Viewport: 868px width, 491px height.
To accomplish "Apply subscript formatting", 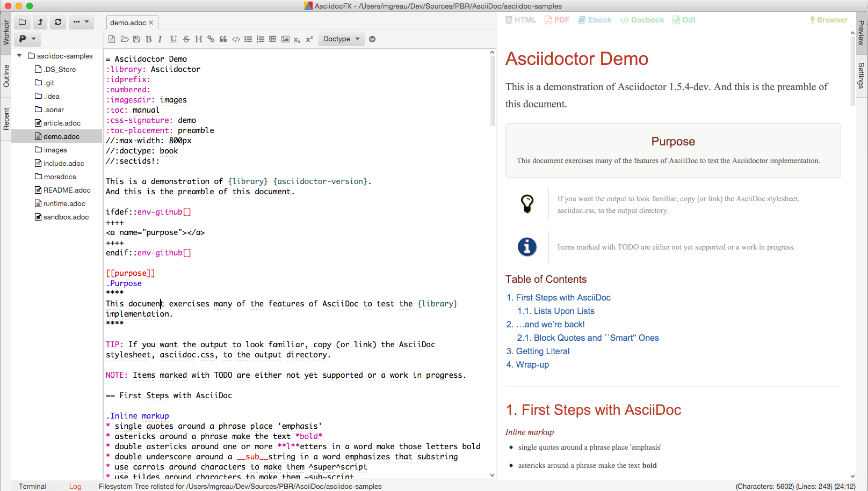I will point(297,39).
